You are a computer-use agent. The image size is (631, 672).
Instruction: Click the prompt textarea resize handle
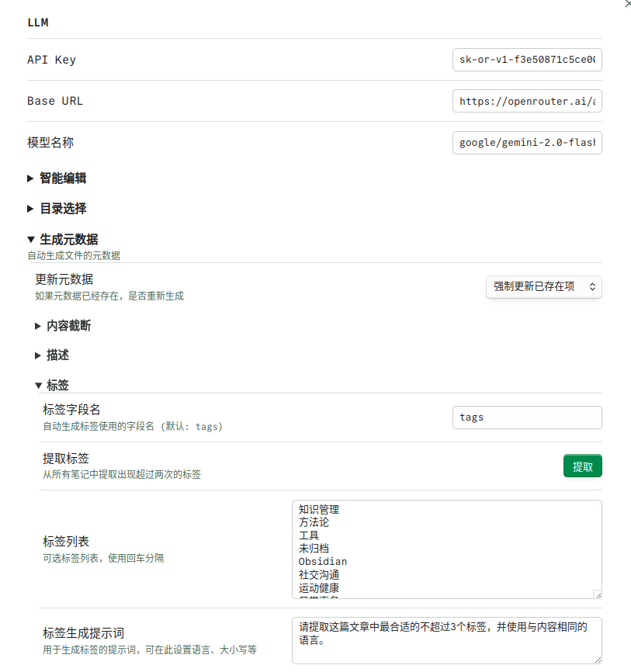pos(597,659)
